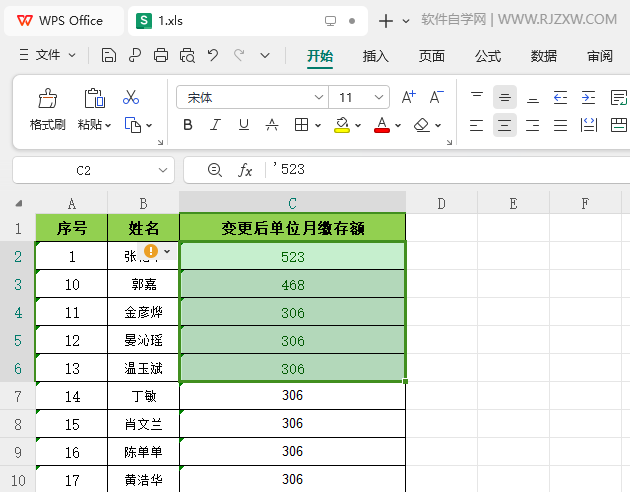This screenshot has width=630, height=492.
Task: Open the borders dropdown arrow
Action: click(318, 125)
